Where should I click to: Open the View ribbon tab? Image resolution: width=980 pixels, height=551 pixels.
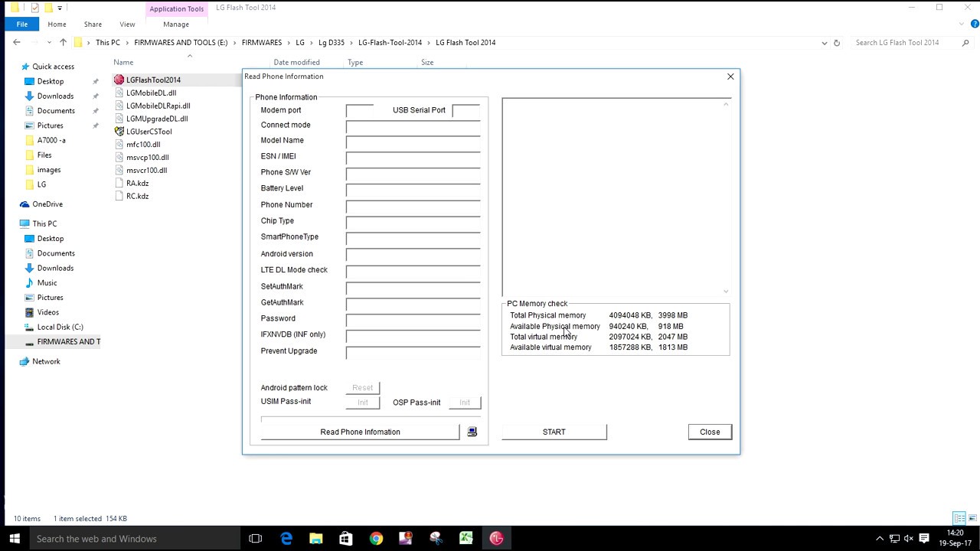point(127,24)
